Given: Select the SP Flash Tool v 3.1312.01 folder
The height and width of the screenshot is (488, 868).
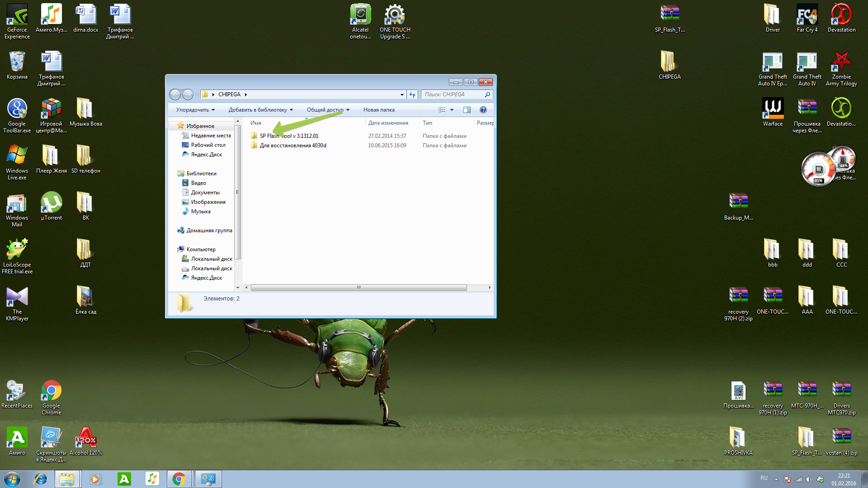Looking at the screenshot, I should tap(289, 136).
